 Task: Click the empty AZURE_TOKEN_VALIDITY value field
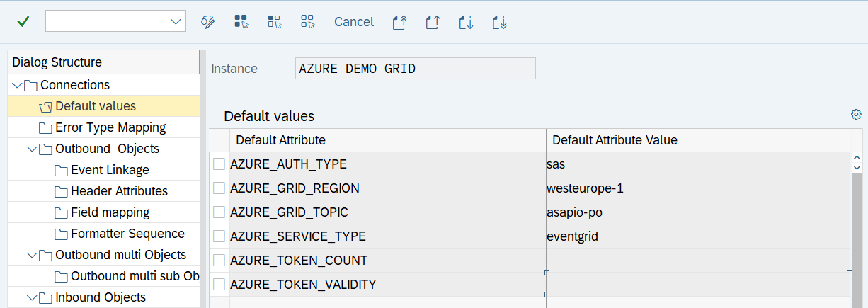point(699,285)
